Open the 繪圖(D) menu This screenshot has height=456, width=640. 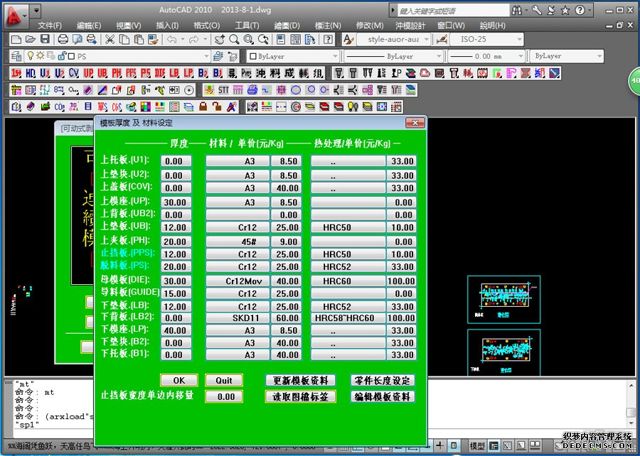coord(287,26)
